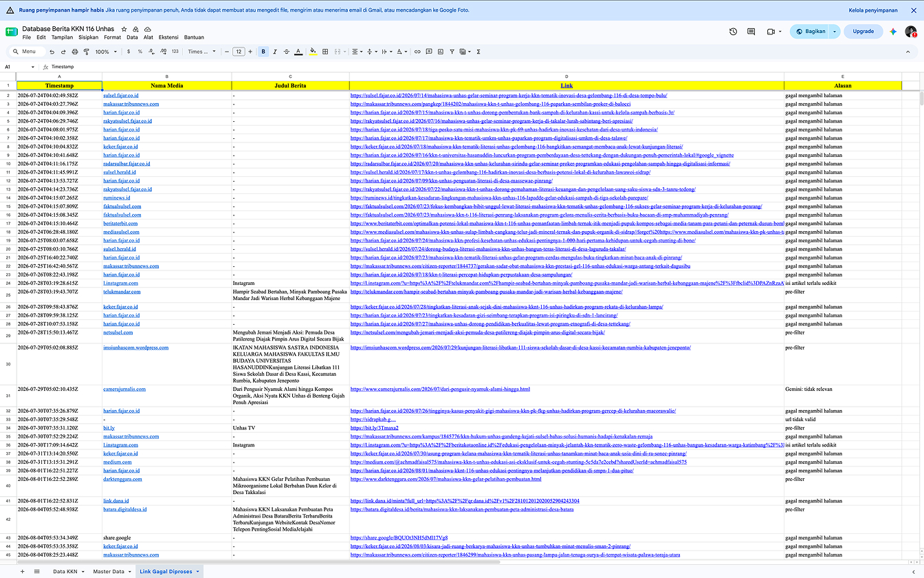Click the Bagikan share button

(810, 31)
